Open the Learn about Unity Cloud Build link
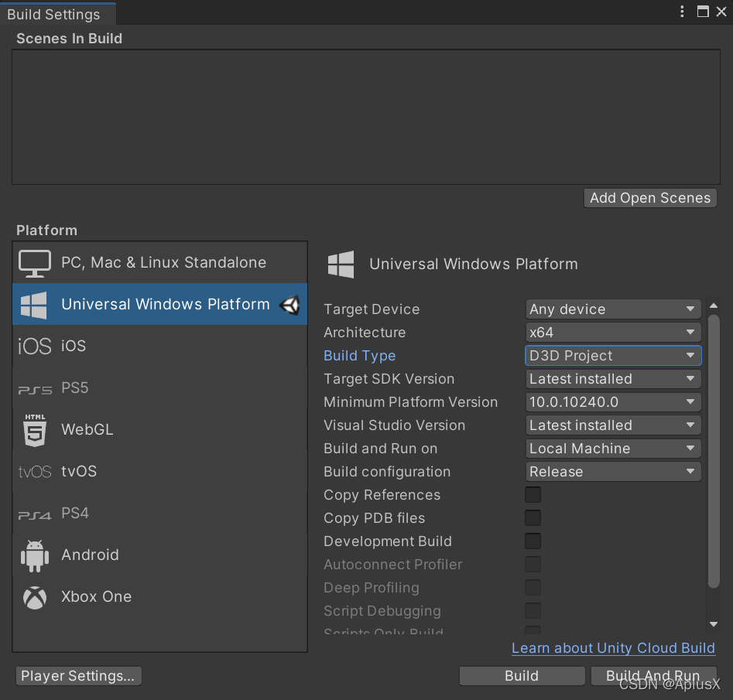Viewport: 733px width, 700px height. click(x=612, y=648)
